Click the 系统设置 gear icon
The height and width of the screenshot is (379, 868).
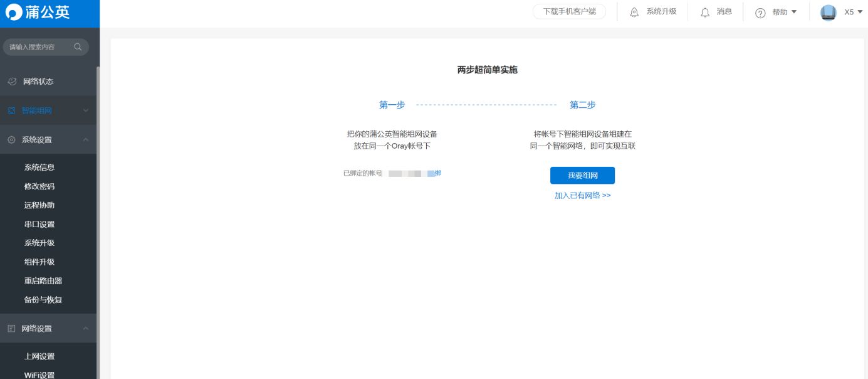click(11, 140)
